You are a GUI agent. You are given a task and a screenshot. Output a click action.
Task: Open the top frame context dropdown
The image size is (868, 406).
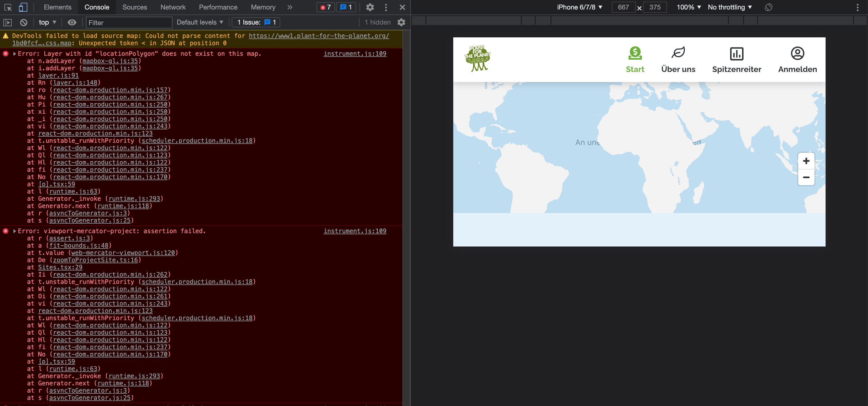coord(47,22)
